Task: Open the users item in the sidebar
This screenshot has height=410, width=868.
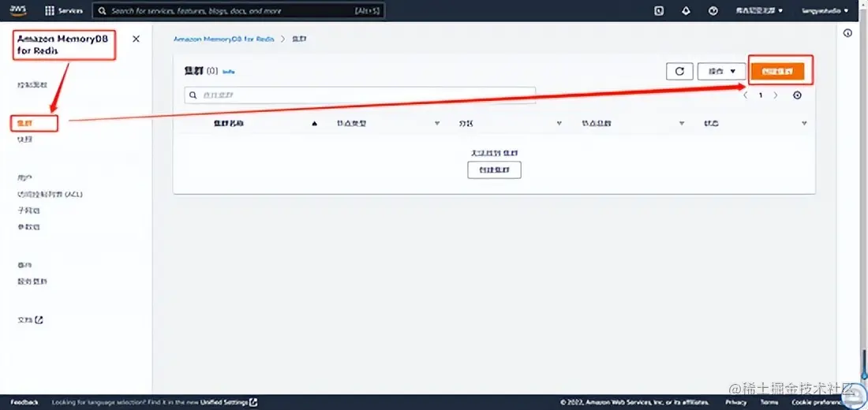Action: [25, 178]
